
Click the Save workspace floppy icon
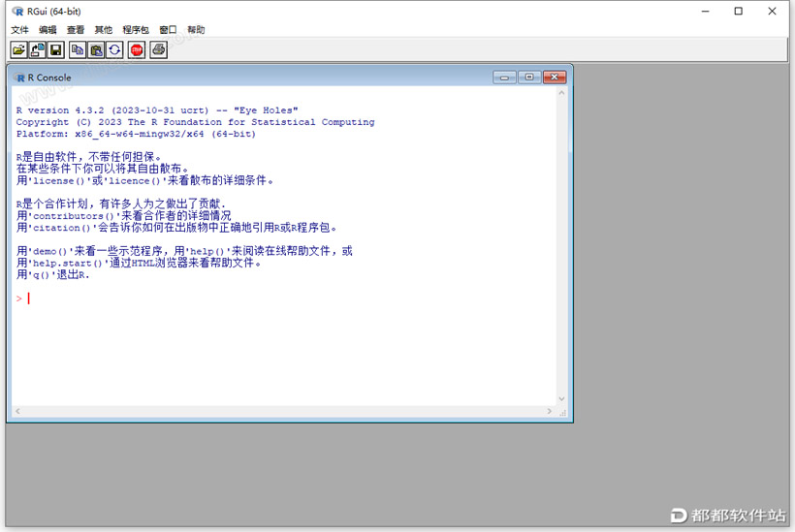click(56, 49)
